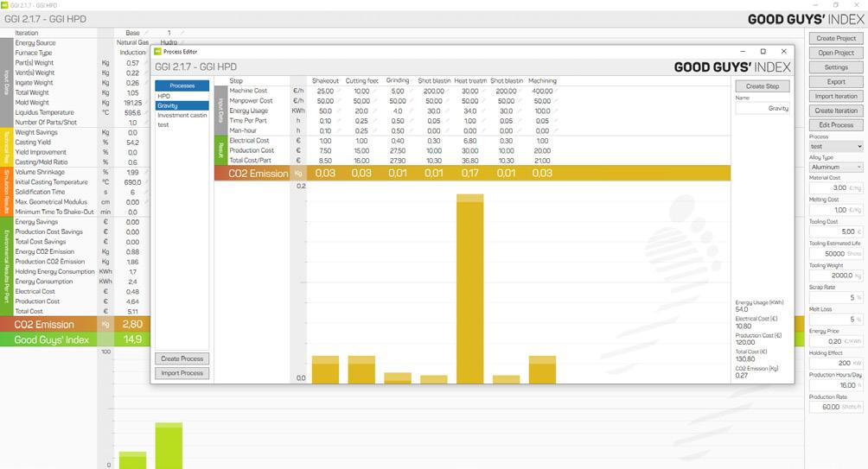Click the Cutting feet bar in the CO2 chart
Viewport: 868px width, 469px height.
[361, 370]
